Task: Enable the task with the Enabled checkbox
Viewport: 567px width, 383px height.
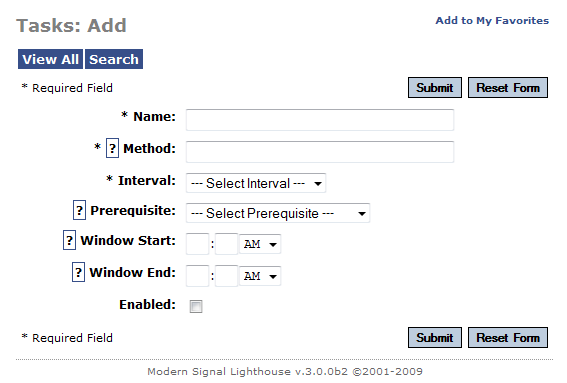Action: (196, 306)
